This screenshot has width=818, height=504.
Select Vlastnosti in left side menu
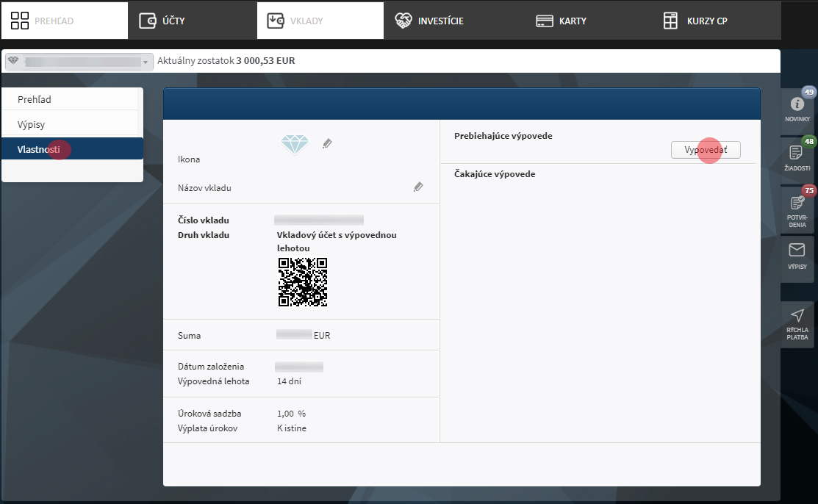click(x=72, y=149)
